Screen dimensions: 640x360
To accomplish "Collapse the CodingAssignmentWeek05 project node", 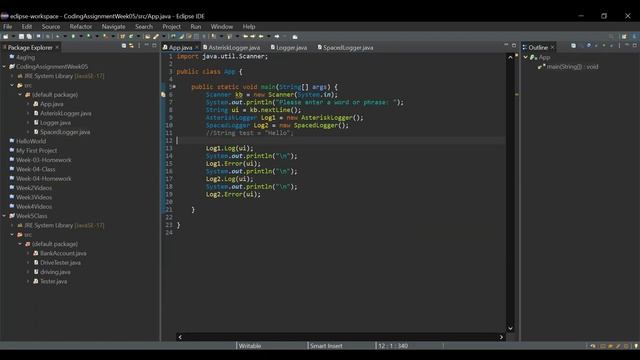I will 4,67.
